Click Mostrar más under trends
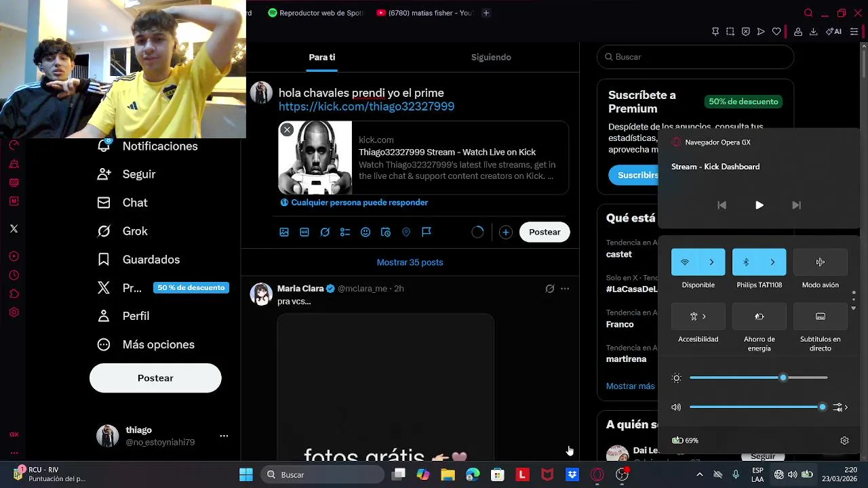 (x=631, y=386)
